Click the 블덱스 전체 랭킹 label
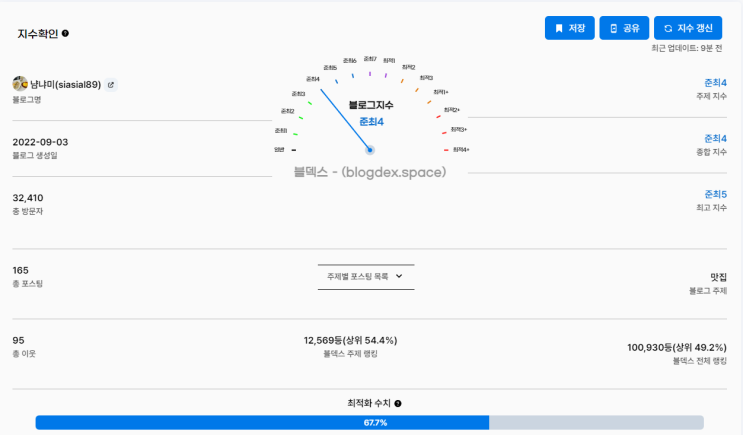This screenshot has height=435, width=743. tap(700, 361)
